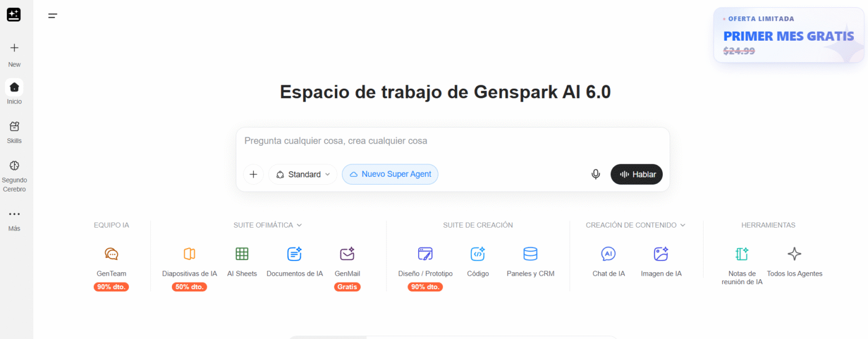
Task: Open the Skills icon in sidebar
Action: tap(15, 126)
